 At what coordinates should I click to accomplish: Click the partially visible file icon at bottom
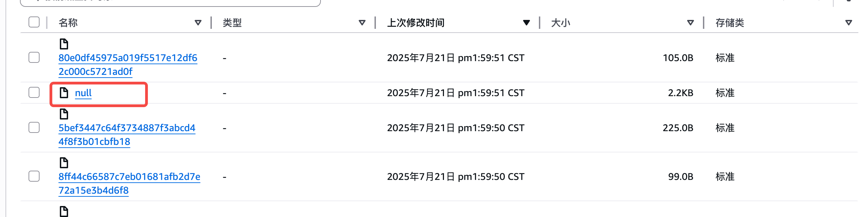64,212
